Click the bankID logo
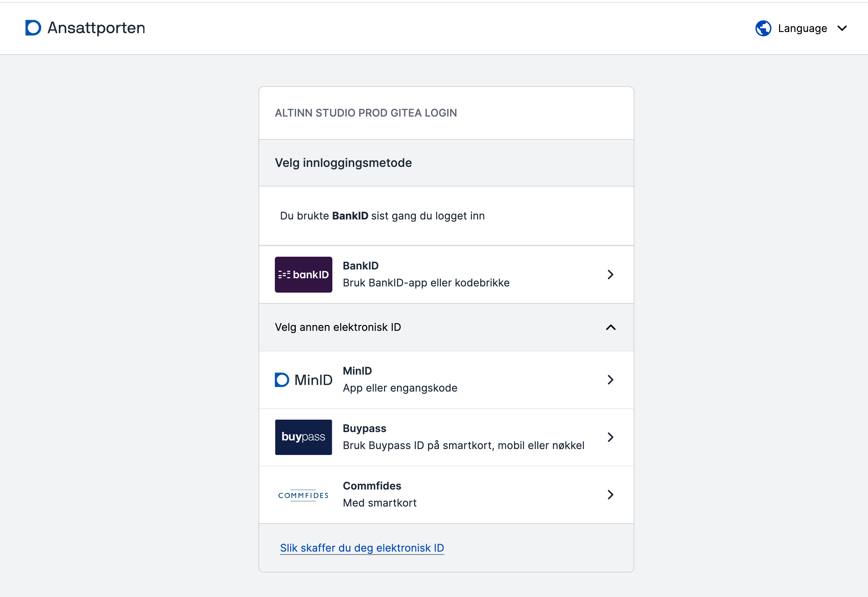This screenshot has height=597, width=868. pos(303,275)
